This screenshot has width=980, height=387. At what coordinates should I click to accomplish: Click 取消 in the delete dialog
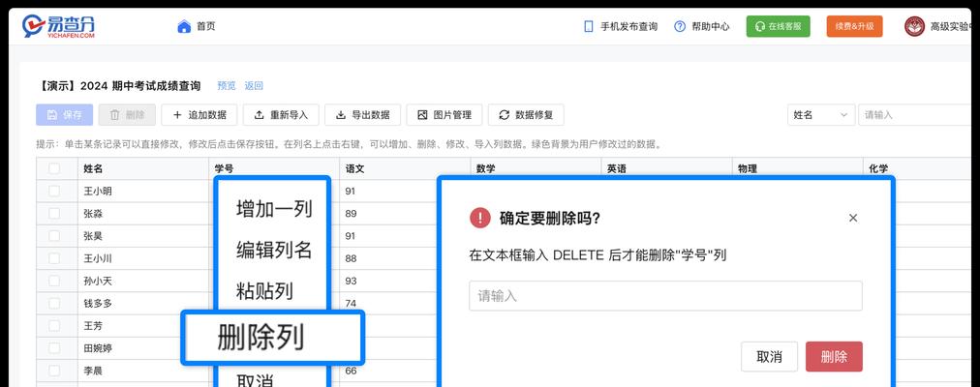coord(769,356)
